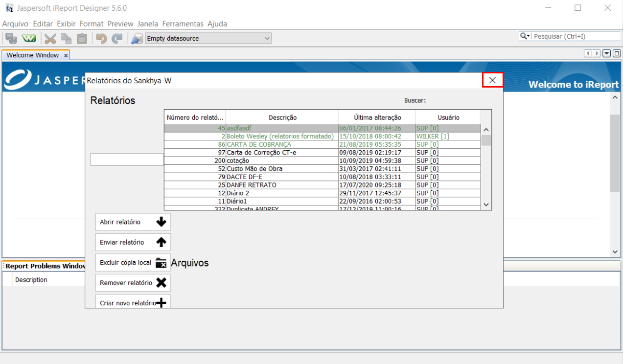Click the Excluir cópia local button
Viewport: 623px width, 364px height.
(133, 263)
